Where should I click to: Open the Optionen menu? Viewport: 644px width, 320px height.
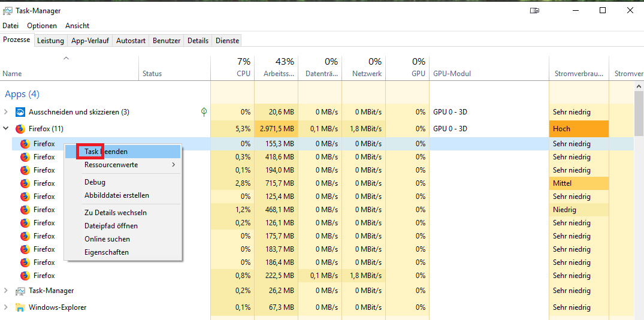[x=42, y=26]
